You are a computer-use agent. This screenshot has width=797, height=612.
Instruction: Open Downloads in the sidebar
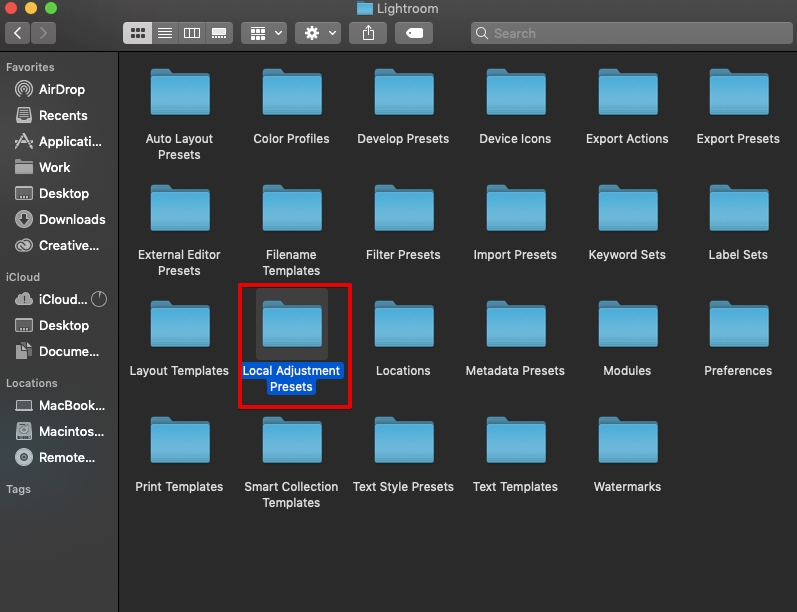pyautogui.click(x=59, y=219)
